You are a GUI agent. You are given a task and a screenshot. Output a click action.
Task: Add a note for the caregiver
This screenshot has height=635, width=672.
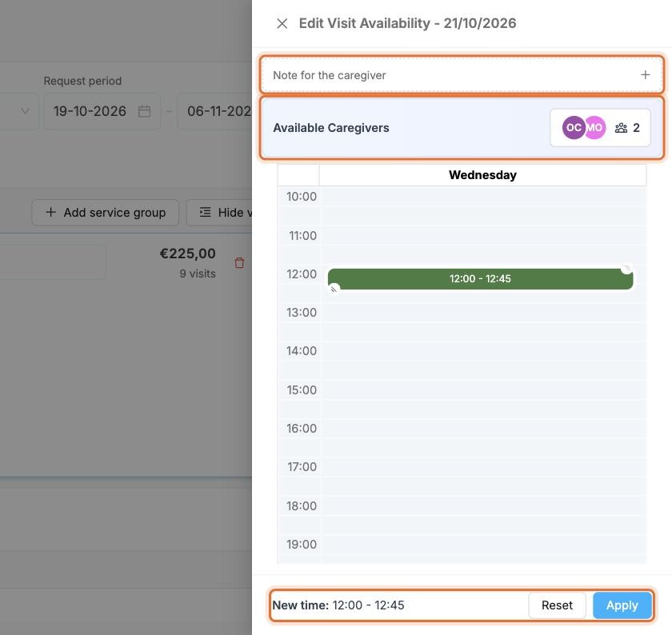click(462, 75)
